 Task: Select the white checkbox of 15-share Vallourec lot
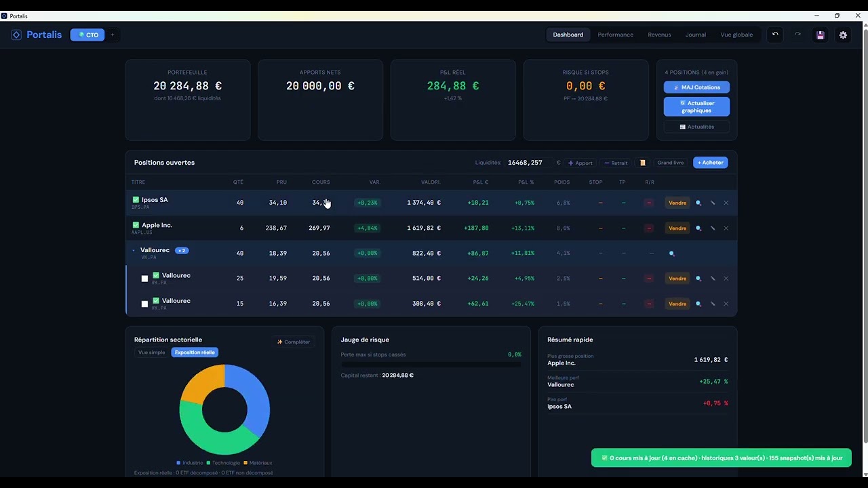point(144,304)
